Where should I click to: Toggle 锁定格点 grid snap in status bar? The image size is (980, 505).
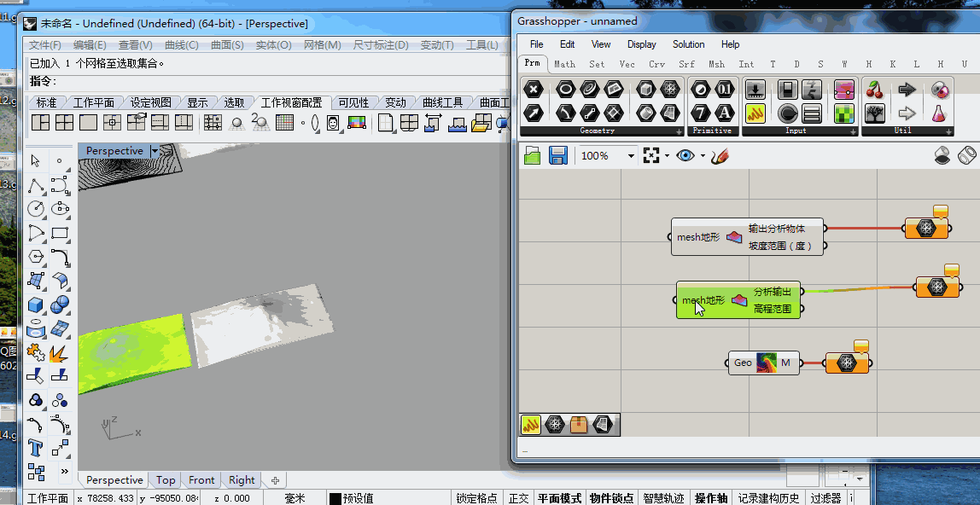(477, 498)
